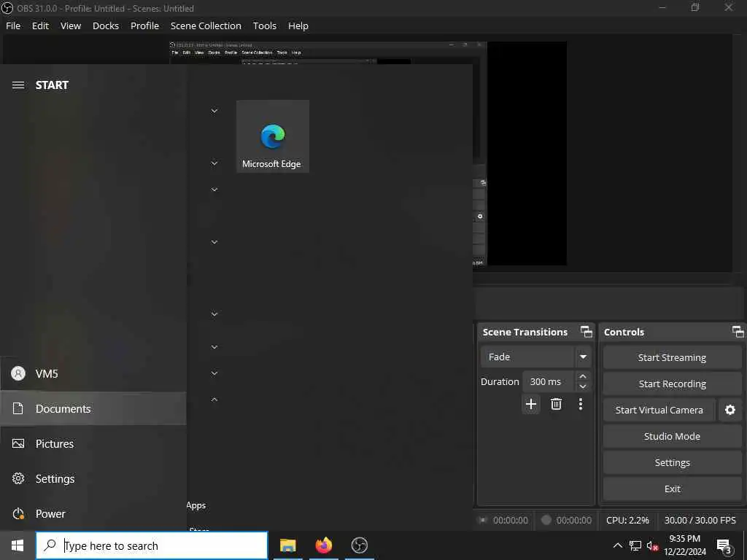Click Start Recording button
The width and height of the screenshot is (747, 560).
click(x=672, y=384)
